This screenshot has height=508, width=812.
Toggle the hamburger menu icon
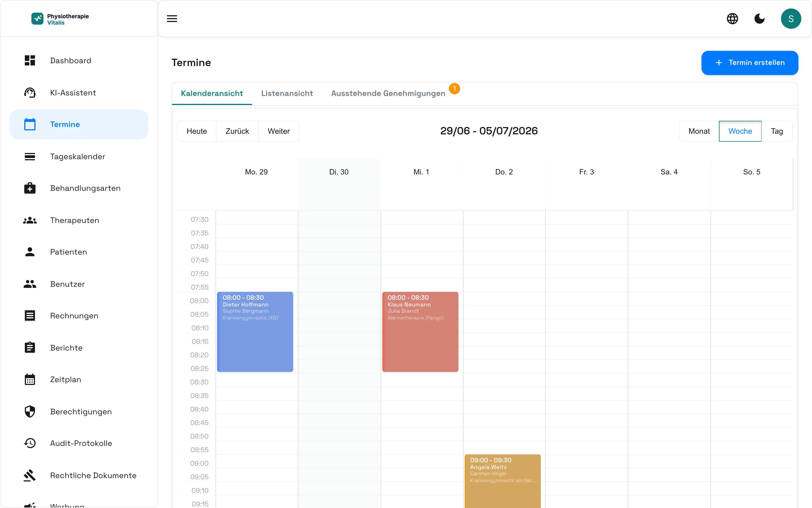[x=172, y=19]
